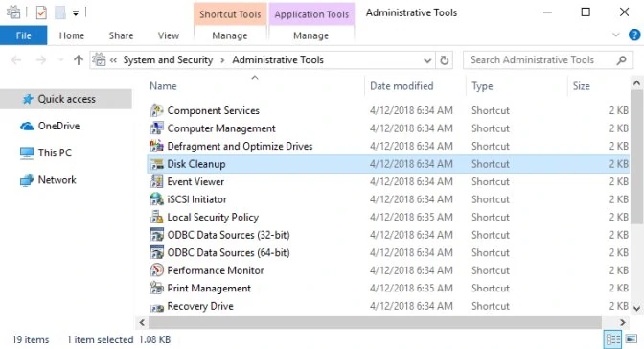The image size is (644, 349).
Task: Go up one folder level
Action: click(x=79, y=60)
